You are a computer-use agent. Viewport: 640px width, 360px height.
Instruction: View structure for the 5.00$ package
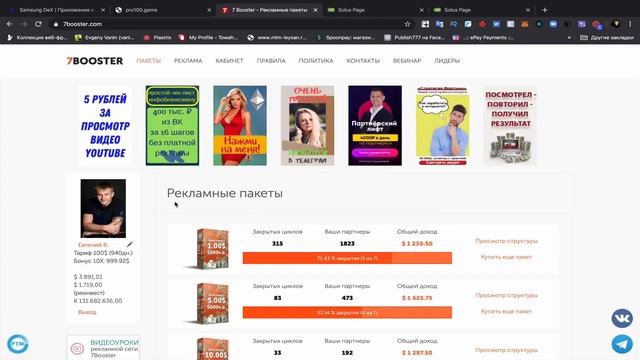pos(506,295)
